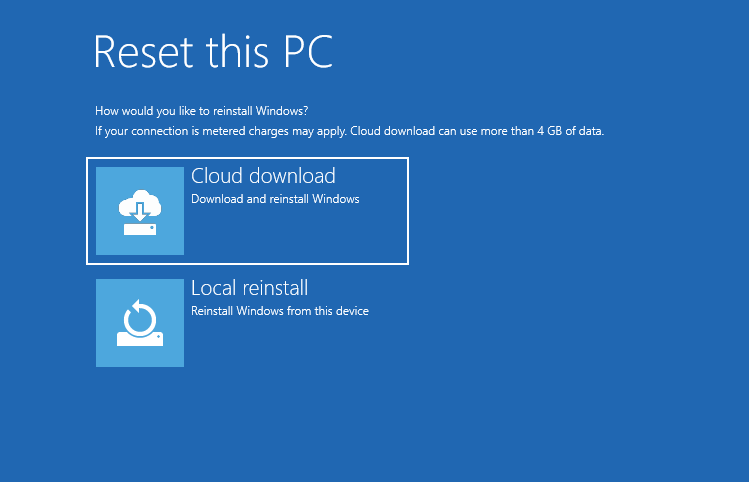This screenshot has width=749, height=482.
Task: Click the Local reinstall circular arrow icon
Action: (139, 323)
